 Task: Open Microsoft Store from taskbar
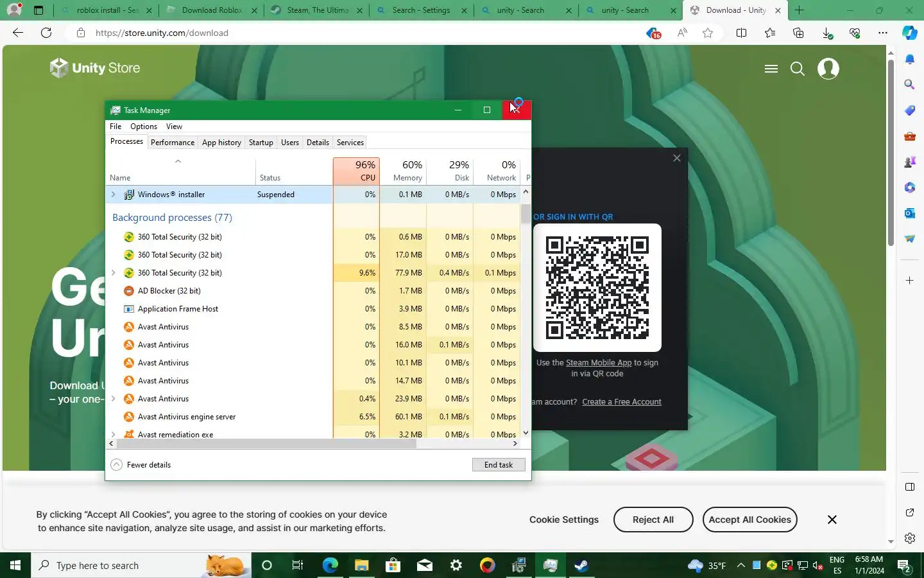pos(393,565)
